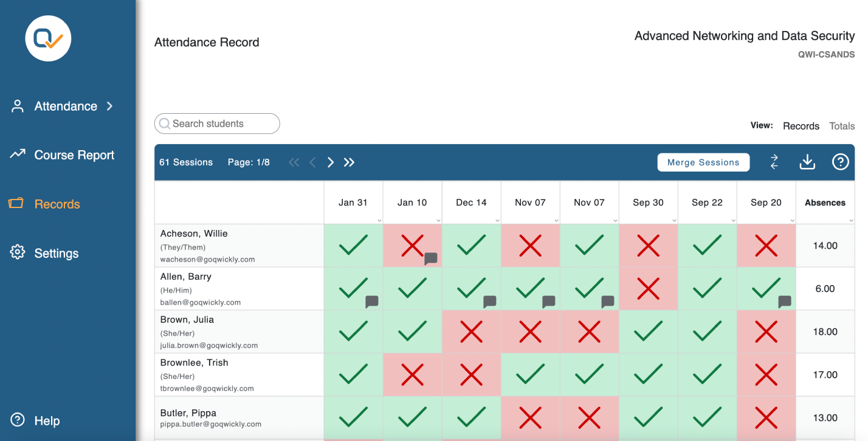The width and height of the screenshot is (868, 441).
Task: Click Barry Allen's Jan 10 check mark
Action: click(412, 288)
